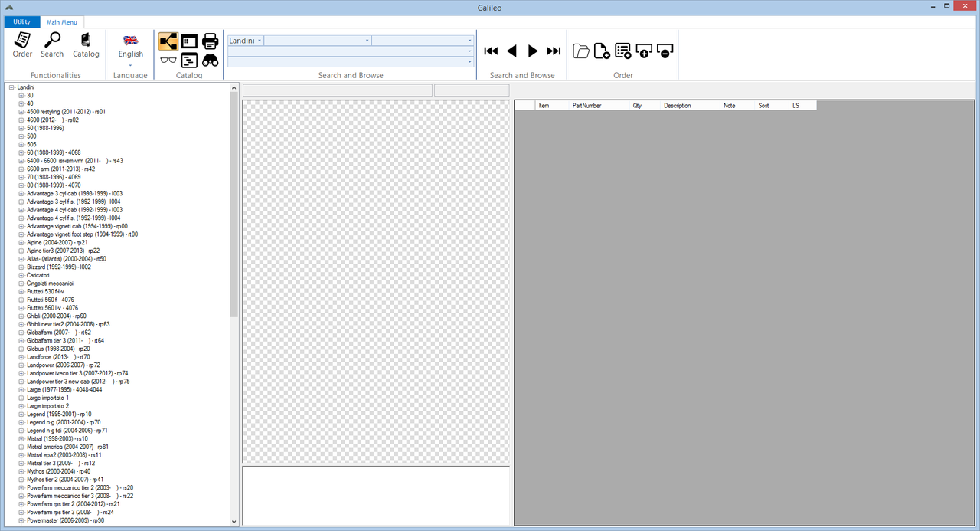Viewport: 980px width, 531px height.
Task: Select Large (1977-1995) - 4048-4044
Action: 64,389
